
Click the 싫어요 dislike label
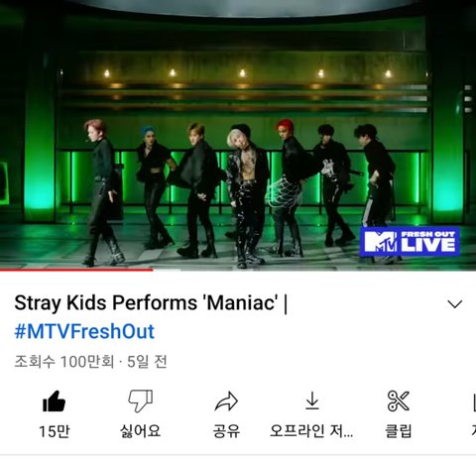click(141, 431)
